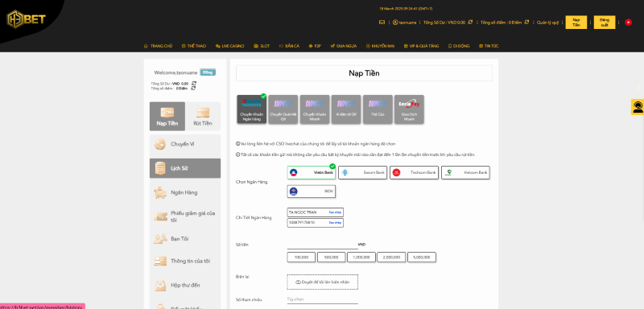Viewport: 644px width, 309px height.
Task: Refresh points icon in sidebar welcome panel
Action: [193, 88]
